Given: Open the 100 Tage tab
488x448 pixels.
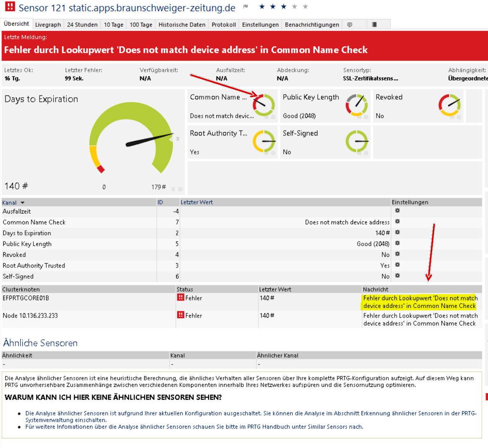Looking at the screenshot, I should 141,25.
